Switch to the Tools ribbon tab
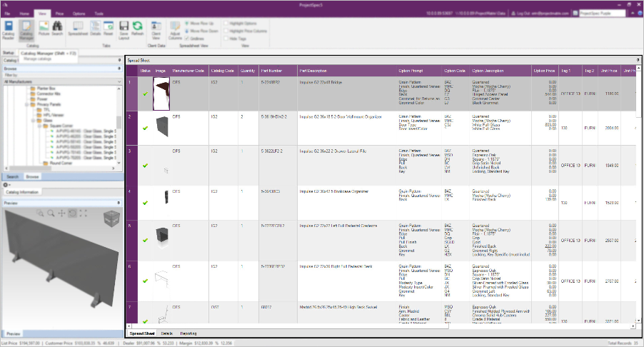 point(99,14)
